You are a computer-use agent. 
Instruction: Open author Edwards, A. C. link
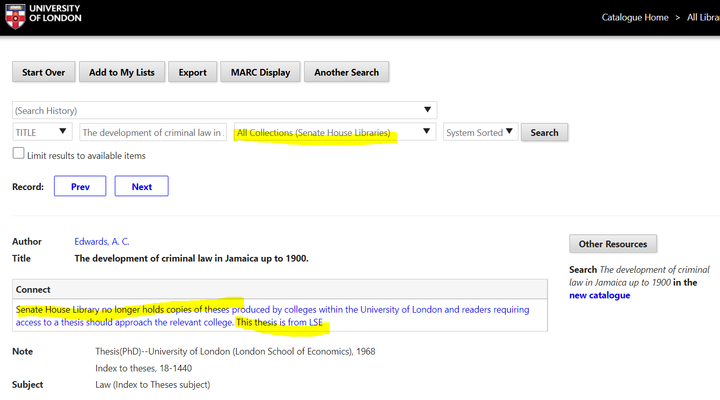(102, 242)
